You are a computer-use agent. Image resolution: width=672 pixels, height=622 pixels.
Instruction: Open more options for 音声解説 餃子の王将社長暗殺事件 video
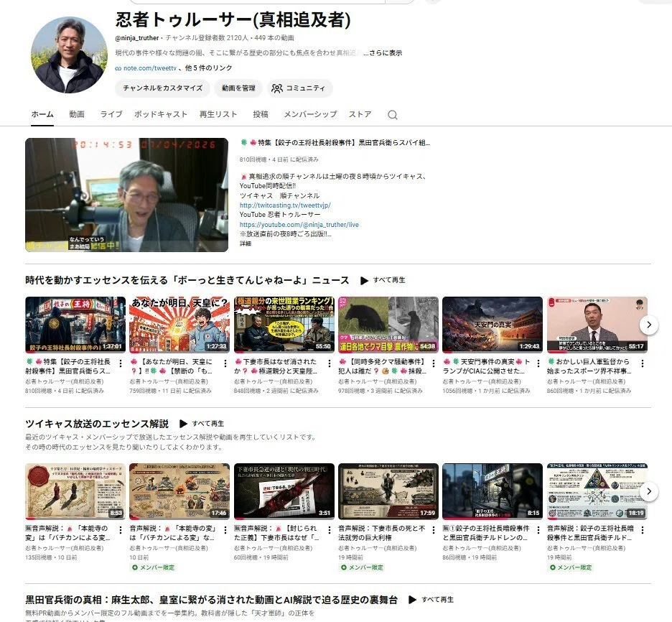pyautogui.click(x=643, y=530)
